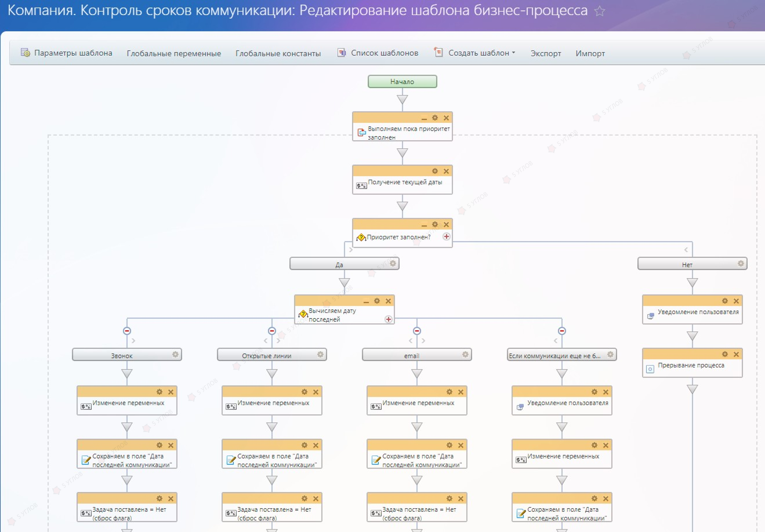Click the "Экспорт" button

pos(545,53)
